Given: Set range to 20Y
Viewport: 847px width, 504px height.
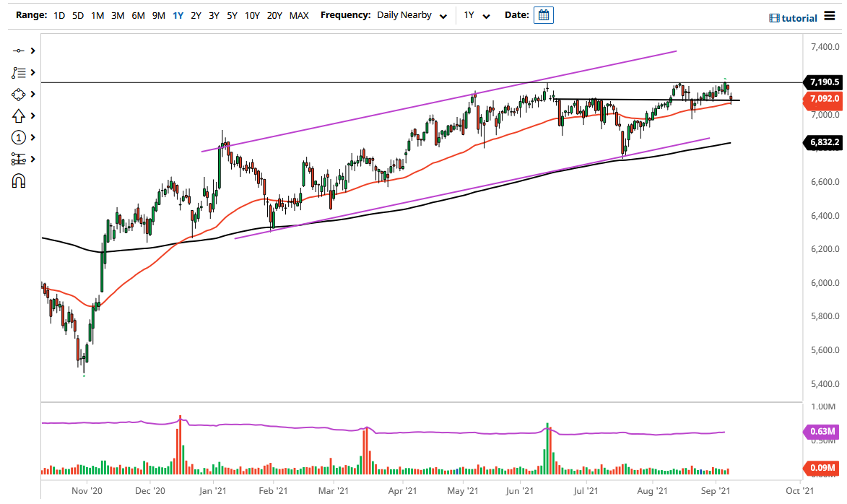Looking at the screenshot, I should point(274,16).
